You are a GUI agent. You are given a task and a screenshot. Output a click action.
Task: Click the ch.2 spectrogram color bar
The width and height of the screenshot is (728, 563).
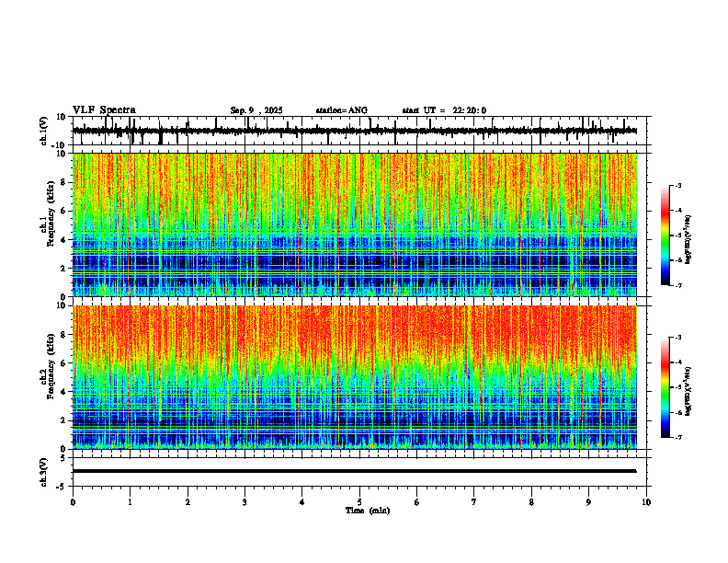(665, 387)
